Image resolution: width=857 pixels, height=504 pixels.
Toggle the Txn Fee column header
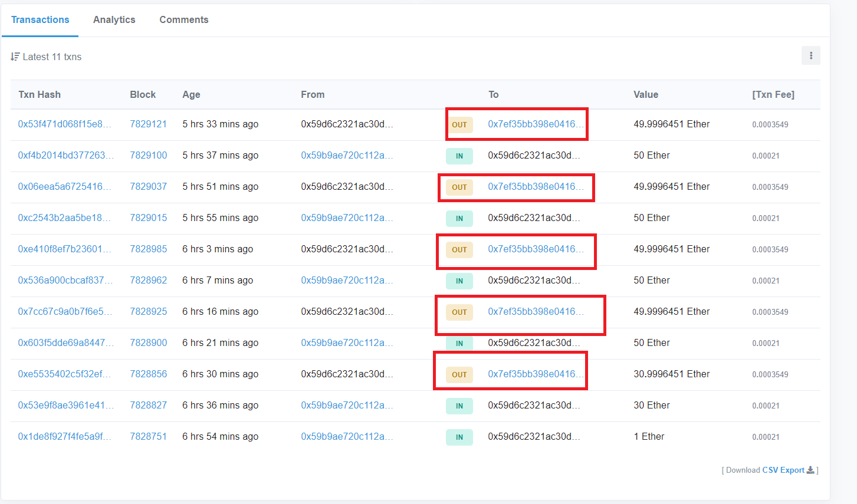point(773,94)
